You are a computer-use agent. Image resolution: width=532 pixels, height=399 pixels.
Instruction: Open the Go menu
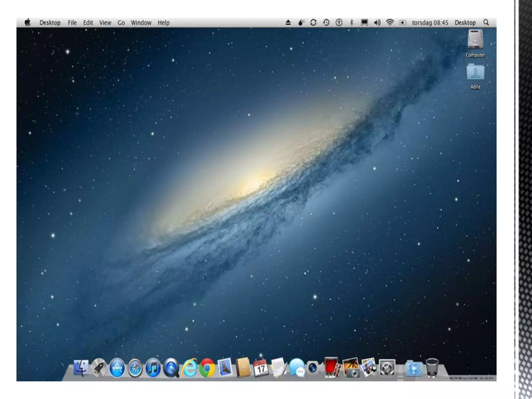coord(121,23)
